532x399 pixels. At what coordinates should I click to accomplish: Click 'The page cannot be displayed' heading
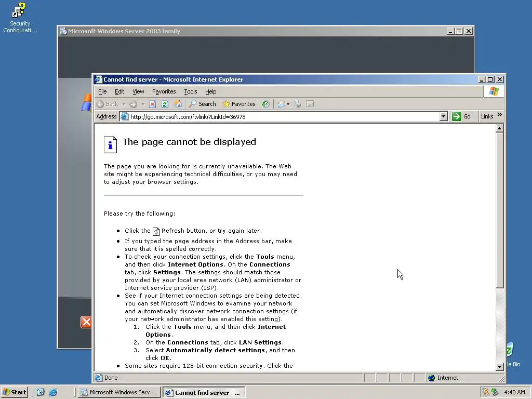pos(189,142)
